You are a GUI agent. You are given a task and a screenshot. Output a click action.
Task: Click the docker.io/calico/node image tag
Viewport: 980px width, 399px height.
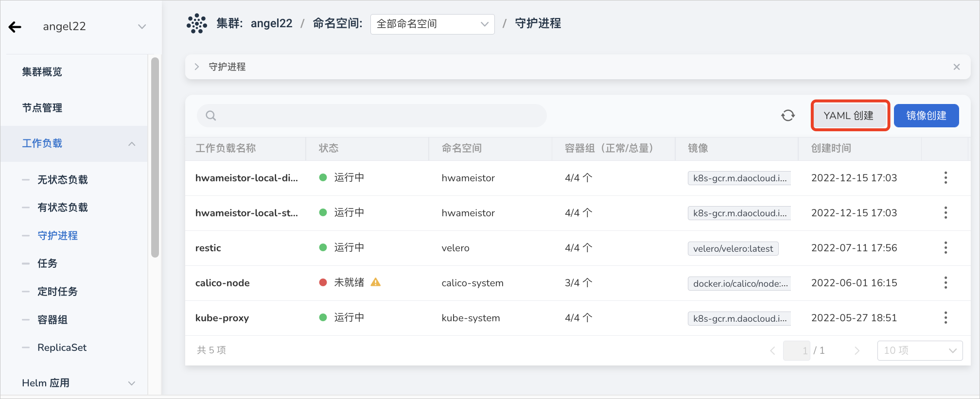coord(739,283)
